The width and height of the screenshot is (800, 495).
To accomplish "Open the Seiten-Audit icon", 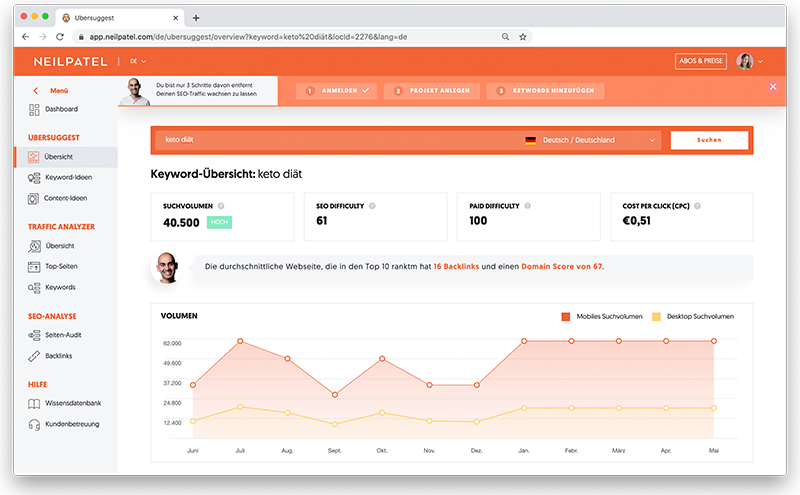I will tap(34, 335).
